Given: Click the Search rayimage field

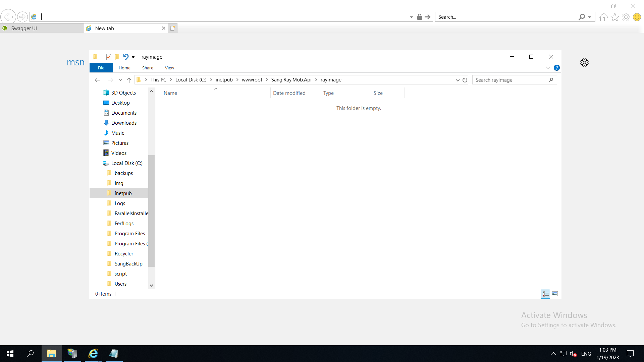Looking at the screenshot, I should (x=510, y=80).
